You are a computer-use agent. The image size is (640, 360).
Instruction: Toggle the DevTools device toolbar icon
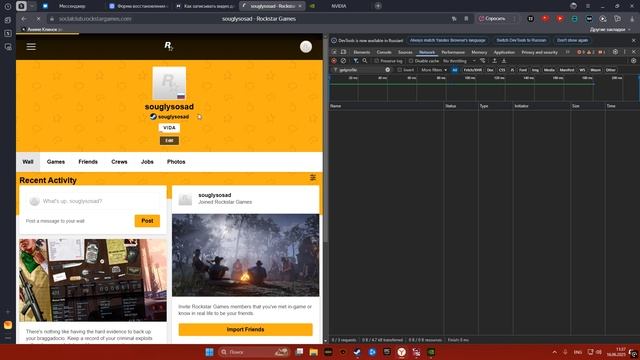tap(343, 52)
